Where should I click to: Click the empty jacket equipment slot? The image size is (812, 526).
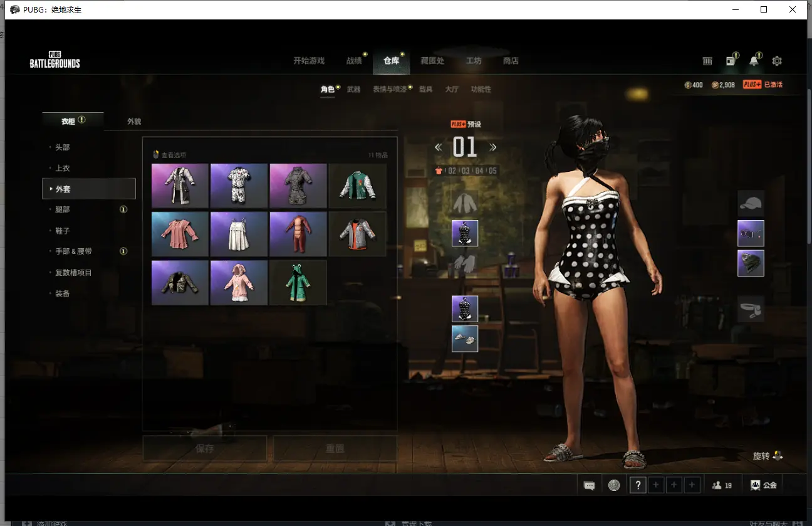coord(465,203)
